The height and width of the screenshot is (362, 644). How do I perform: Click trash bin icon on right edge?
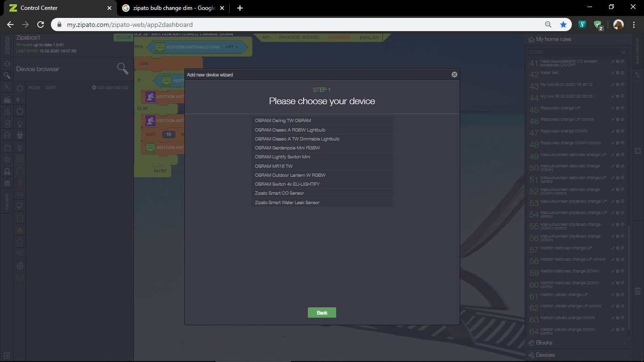click(637, 291)
